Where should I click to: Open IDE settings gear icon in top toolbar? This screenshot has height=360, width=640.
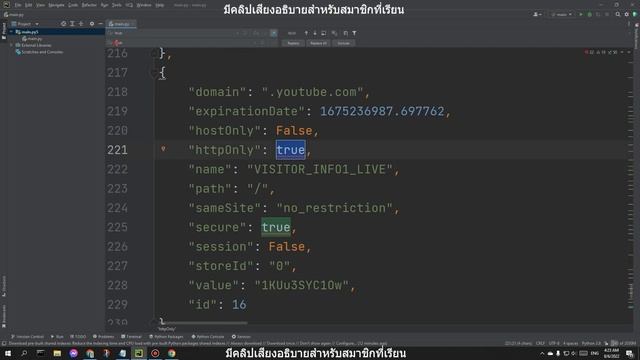point(627,14)
